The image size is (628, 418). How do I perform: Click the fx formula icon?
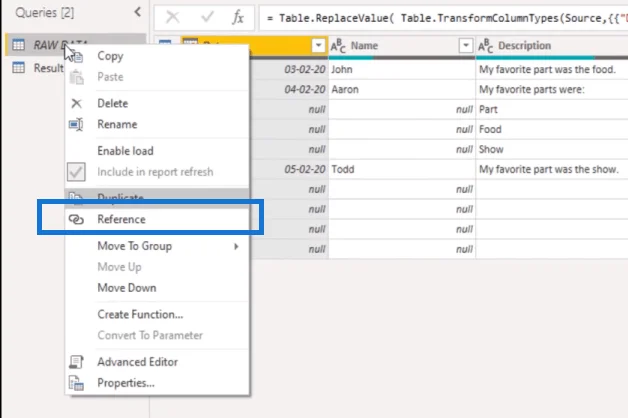[238, 18]
